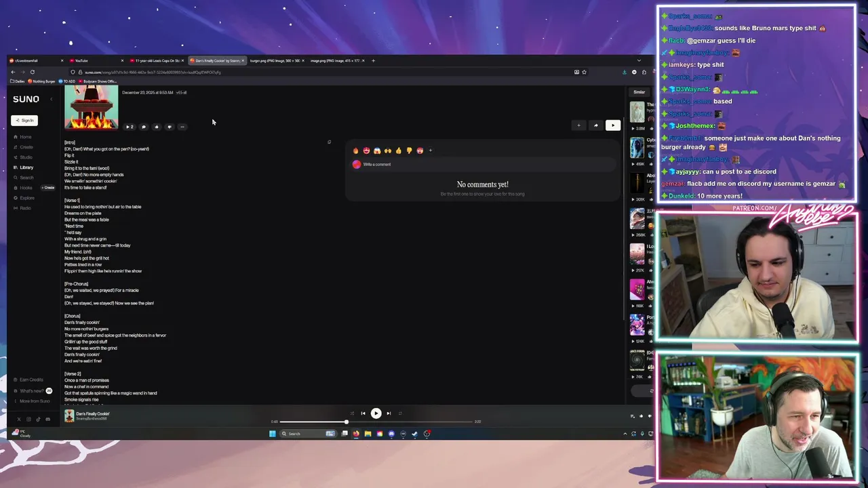868x488 pixels.
Task: Open the song cover art thumbnail
Action: (x=91, y=107)
